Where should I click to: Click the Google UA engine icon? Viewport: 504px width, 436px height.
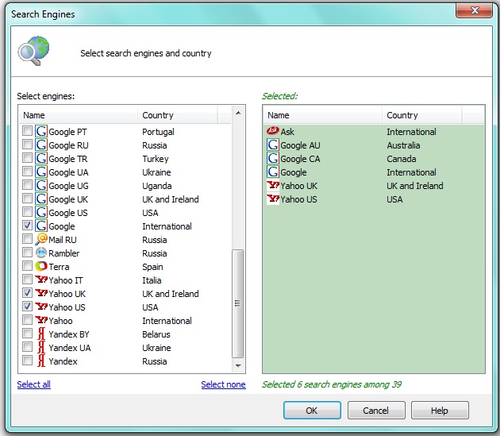[x=41, y=172]
